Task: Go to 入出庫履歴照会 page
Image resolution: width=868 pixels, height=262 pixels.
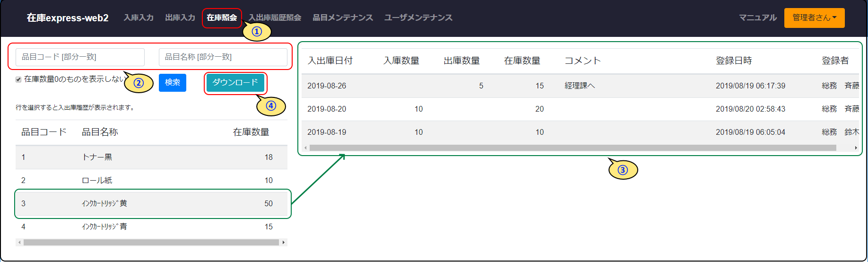Action: [x=275, y=17]
